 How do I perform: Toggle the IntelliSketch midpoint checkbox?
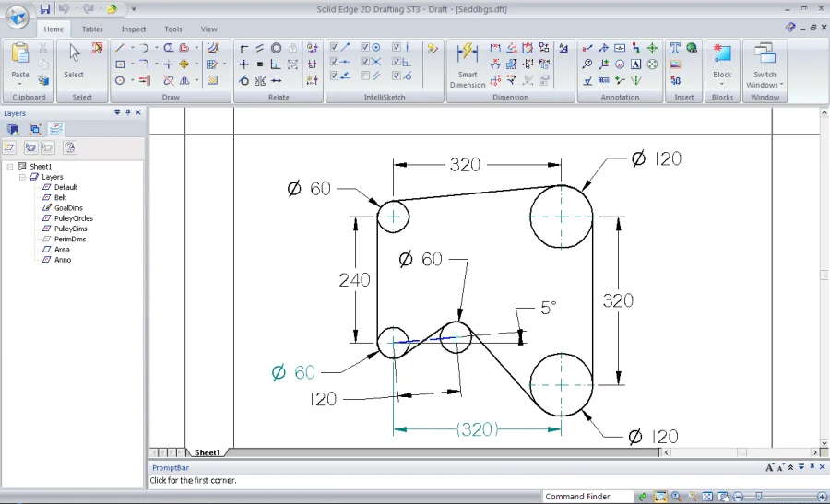point(334,62)
